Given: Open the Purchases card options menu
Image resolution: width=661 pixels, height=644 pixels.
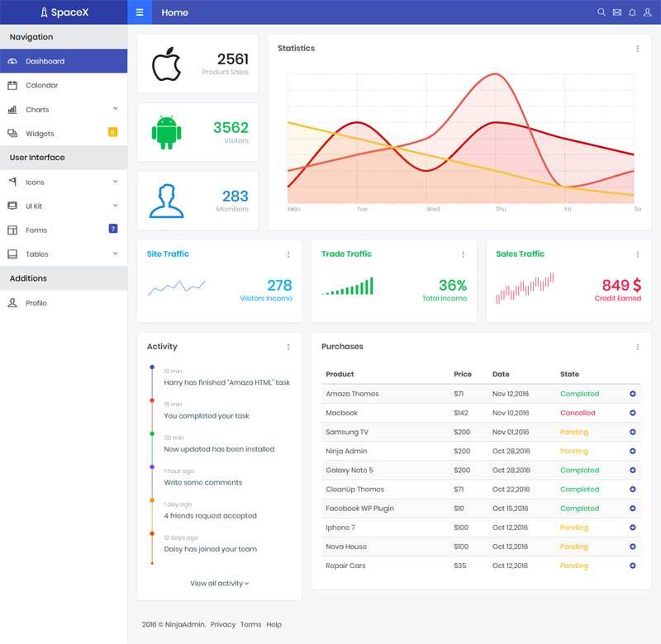Looking at the screenshot, I should click(637, 347).
